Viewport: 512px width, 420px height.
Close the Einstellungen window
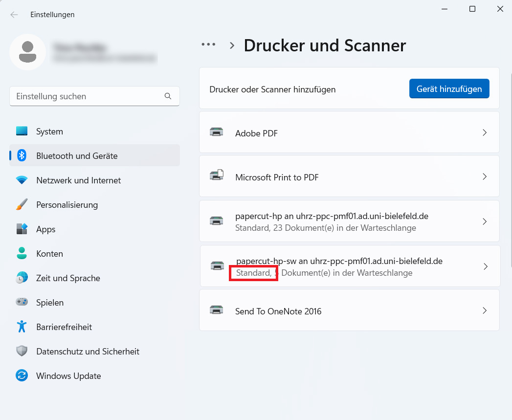coord(500,9)
